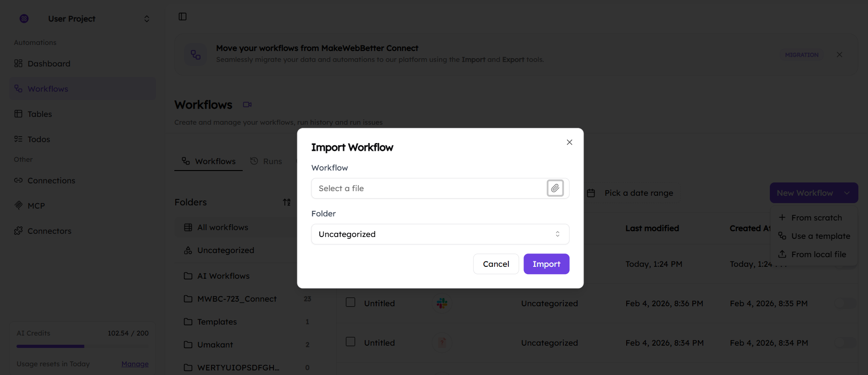Open the Slack icon on Untitled workflow
Viewport: 868px width, 375px height.
(x=442, y=303)
